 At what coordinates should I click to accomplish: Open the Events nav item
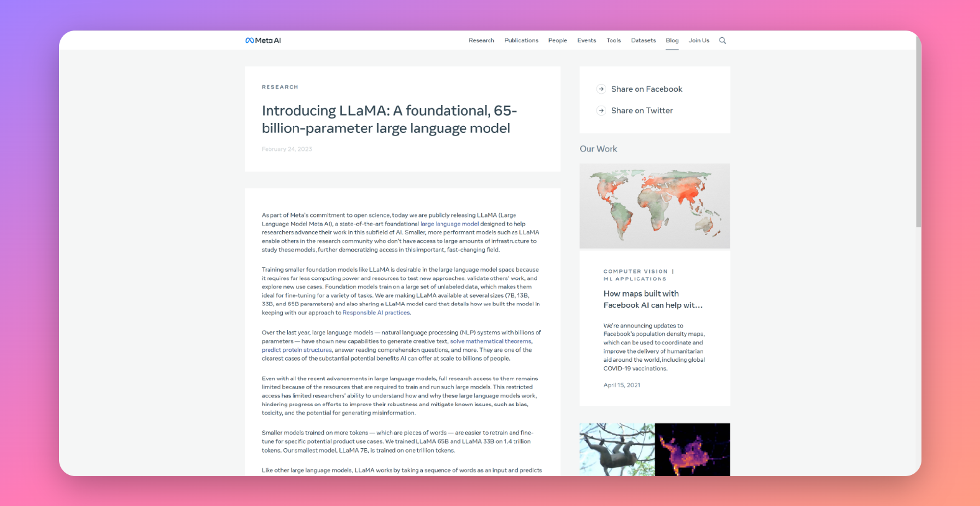pos(587,40)
